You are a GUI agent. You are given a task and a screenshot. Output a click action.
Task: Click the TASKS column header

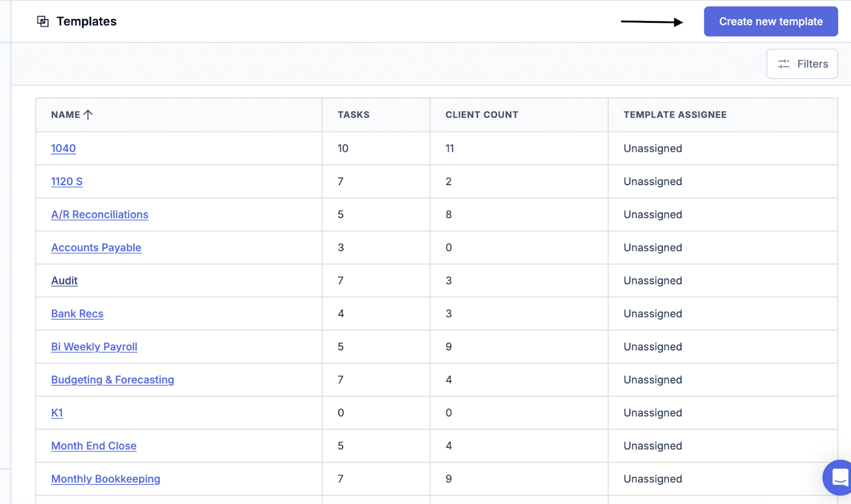[353, 114]
